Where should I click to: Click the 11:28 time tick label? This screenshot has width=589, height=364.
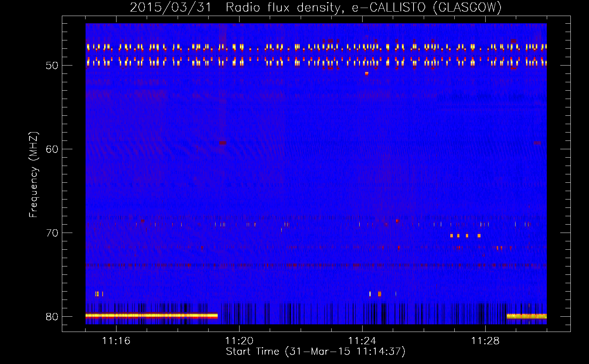pyautogui.click(x=485, y=341)
